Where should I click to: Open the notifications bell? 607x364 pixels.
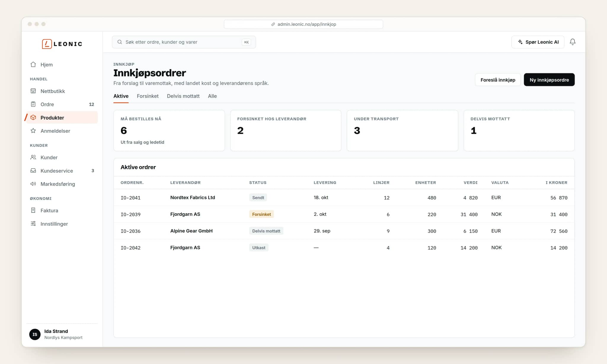[x=572, y=42]
